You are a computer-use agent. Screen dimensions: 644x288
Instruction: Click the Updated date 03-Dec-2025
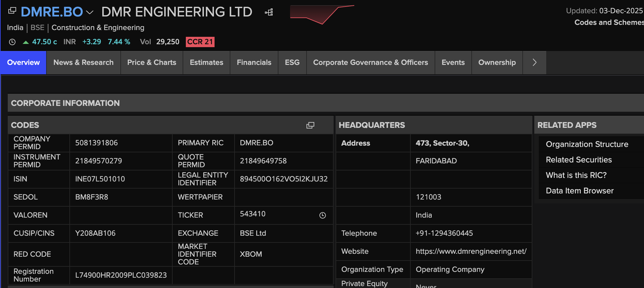tap(621, 11)
